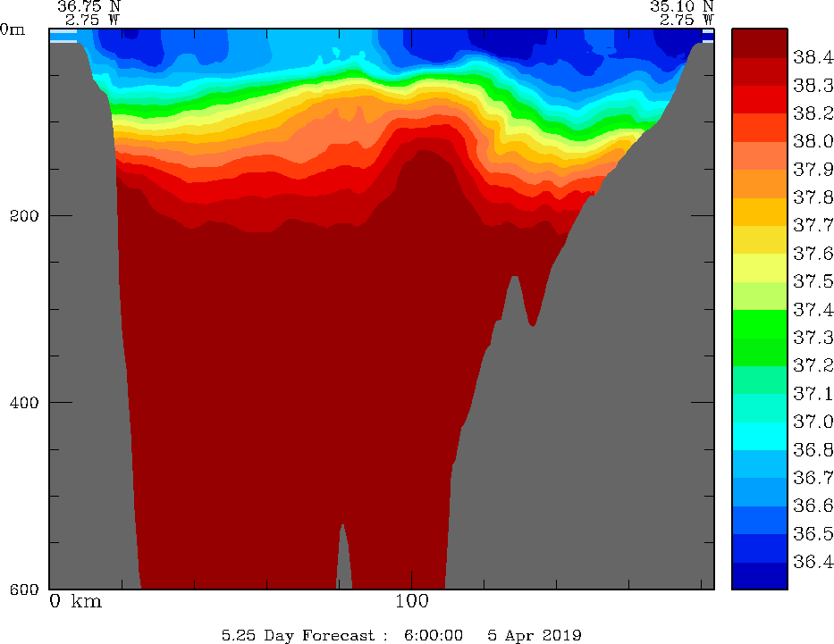Pick the orange swatch between 37.8 and 37.9
Image resolution: width=834 pixels, height=644 pixels.
[759, 183]
